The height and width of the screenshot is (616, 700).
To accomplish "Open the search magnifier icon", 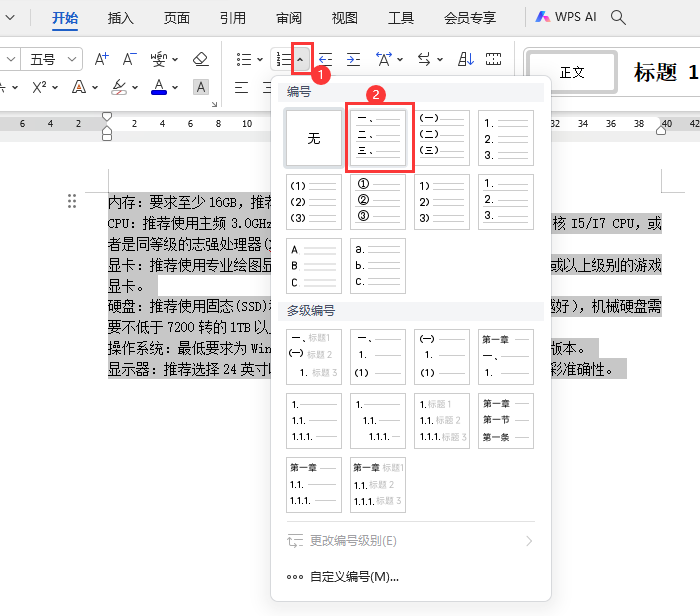I will (x=618, y=17).
